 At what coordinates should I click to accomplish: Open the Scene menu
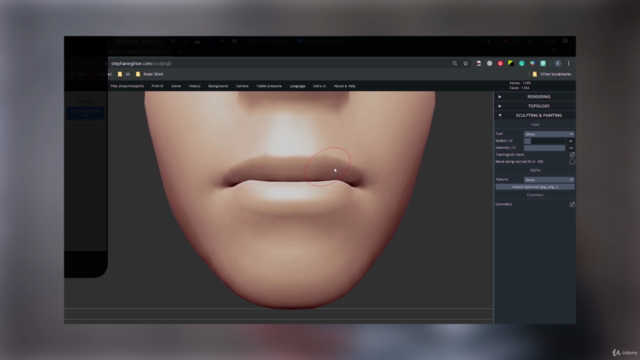[176, 86]
